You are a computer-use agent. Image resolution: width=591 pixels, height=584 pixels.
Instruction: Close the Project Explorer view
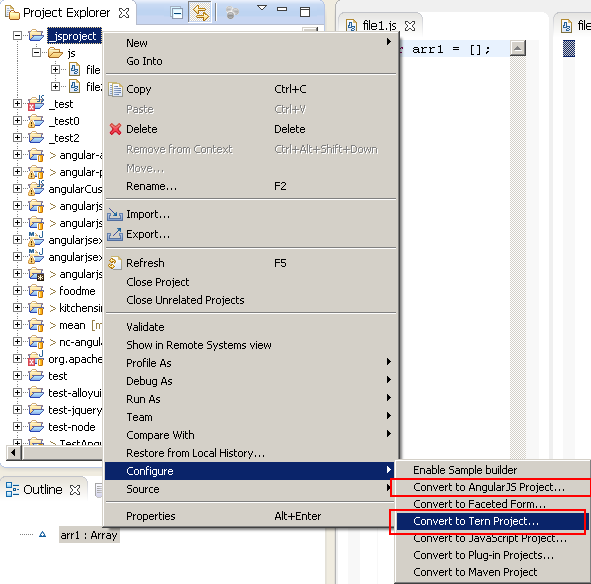point(124,13)
